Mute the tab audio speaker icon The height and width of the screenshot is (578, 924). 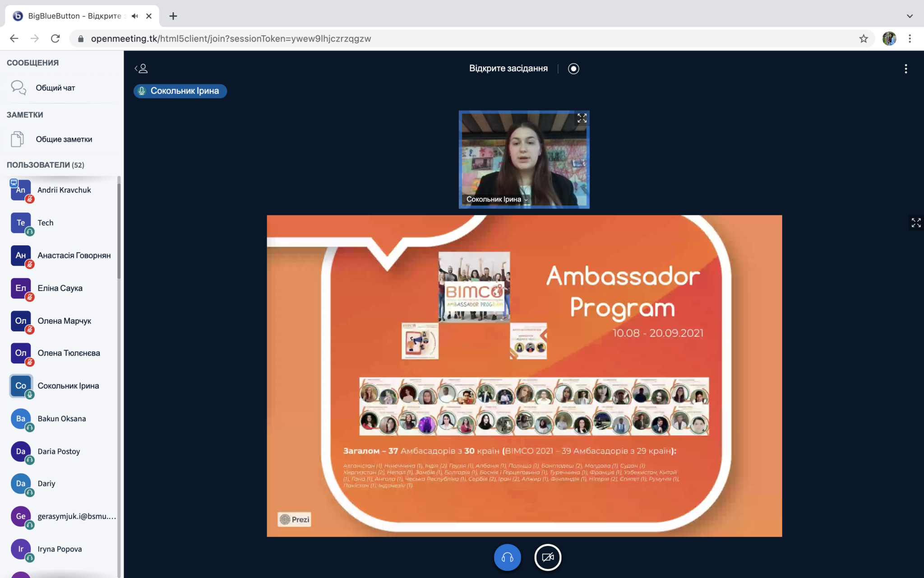click(134, 16)
